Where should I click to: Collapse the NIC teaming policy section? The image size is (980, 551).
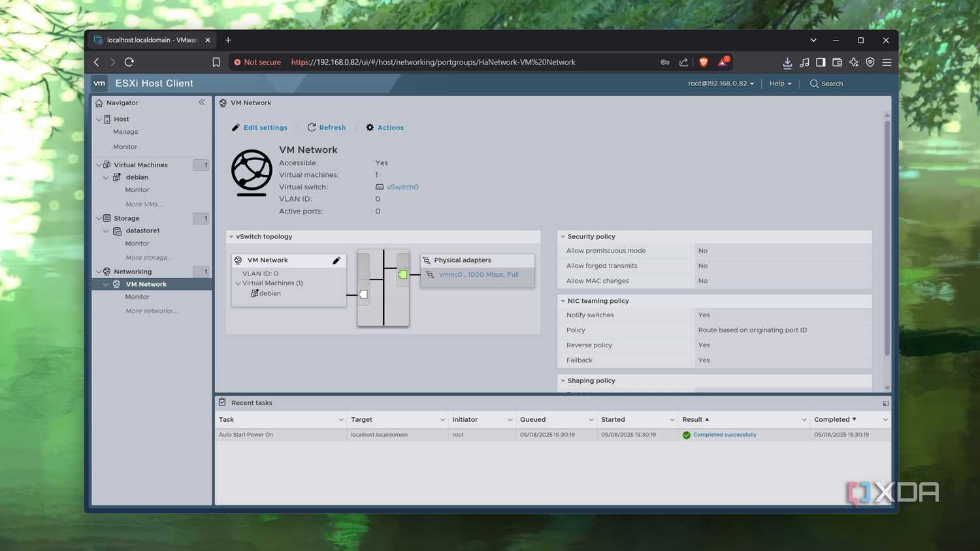[563, 301]
